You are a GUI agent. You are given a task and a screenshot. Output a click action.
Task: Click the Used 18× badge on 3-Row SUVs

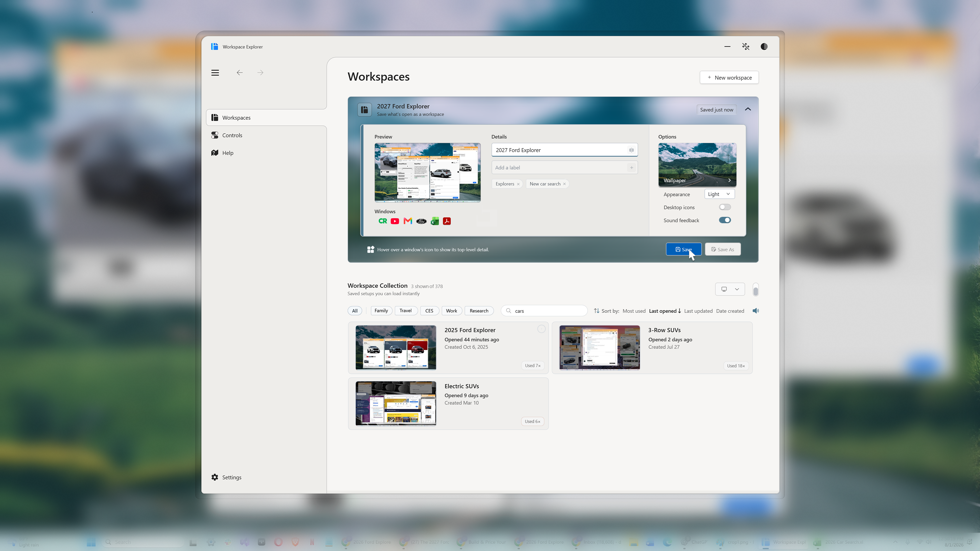pos(736,366)
